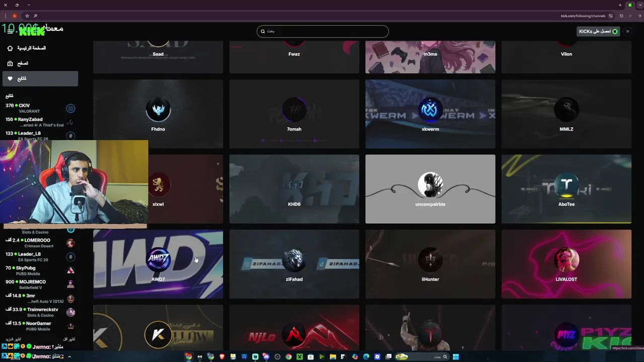Open the AboTee channel card

pyautogui.click(x=567, y=189)
